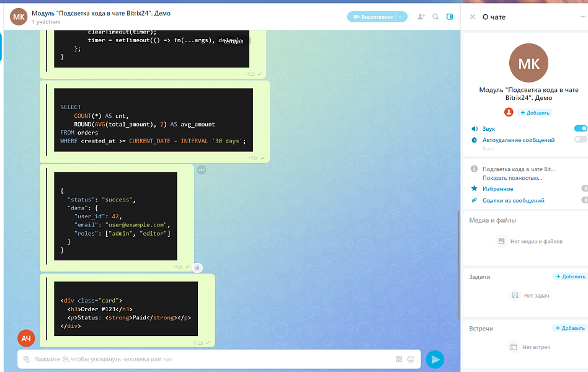588x372 pixels.
Task: Open the apps grid icon in message box
Action: [399, 359]
